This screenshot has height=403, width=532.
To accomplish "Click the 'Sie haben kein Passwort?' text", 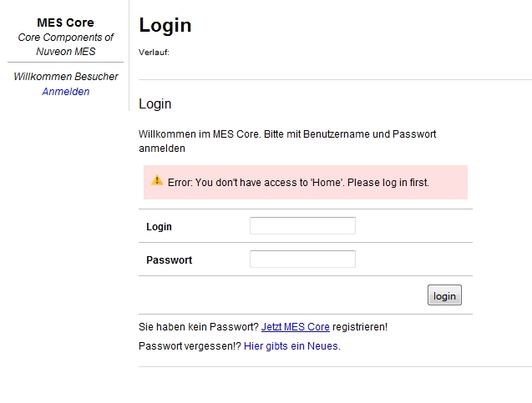I will (199, 327).
